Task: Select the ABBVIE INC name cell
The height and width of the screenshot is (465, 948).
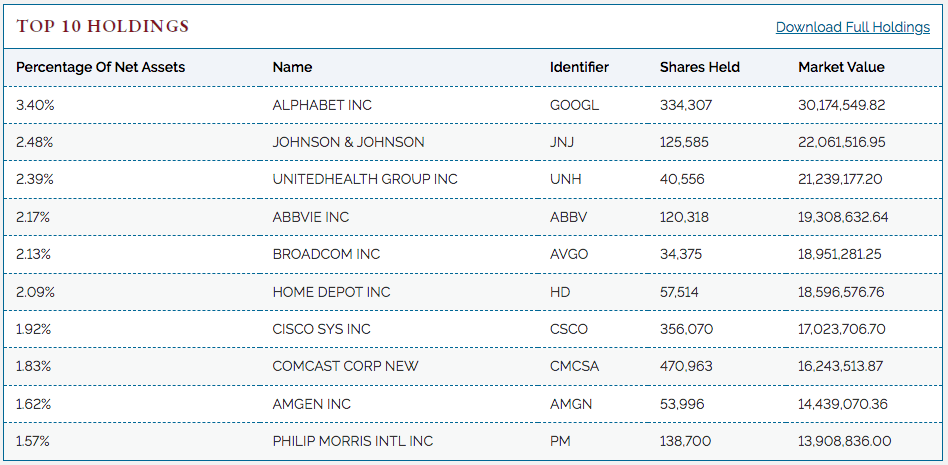Action: point(311,217)
